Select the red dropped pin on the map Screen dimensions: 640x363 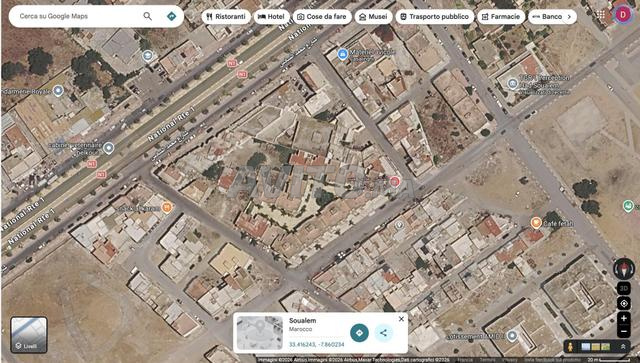tap(394, 182)
